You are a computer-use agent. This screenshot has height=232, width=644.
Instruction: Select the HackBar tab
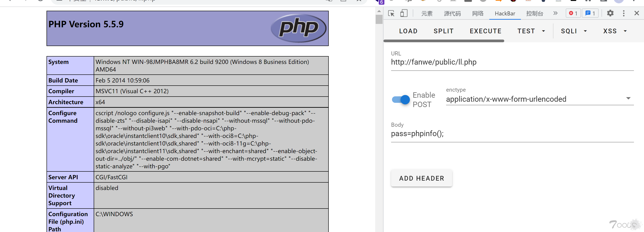pos(505,13)
